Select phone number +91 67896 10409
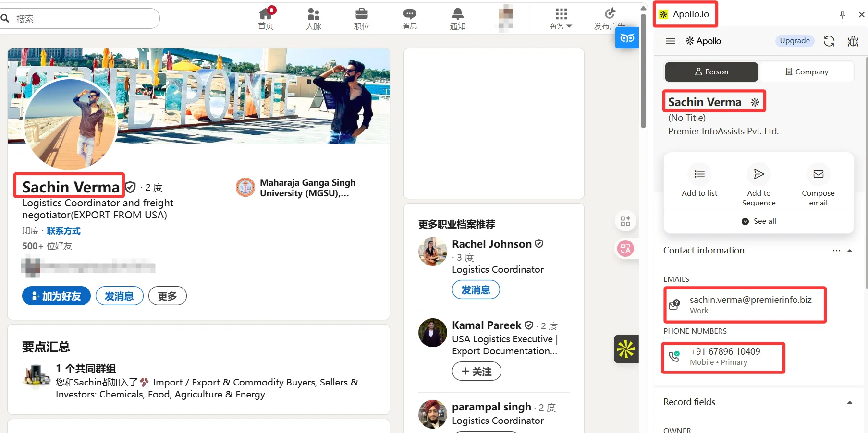This screenshot has width=868, height=433. (725, 352)
